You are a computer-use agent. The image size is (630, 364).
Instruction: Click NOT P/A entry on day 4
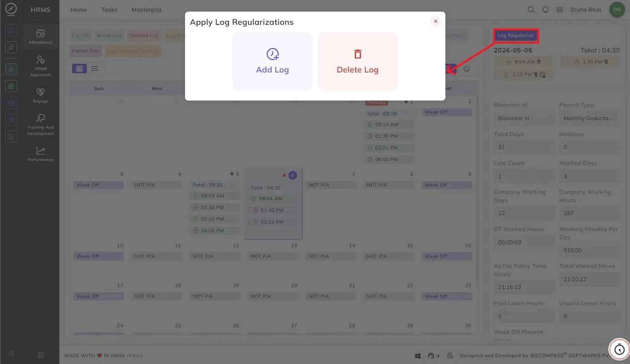pyautogui.click(x=156, y=185)
